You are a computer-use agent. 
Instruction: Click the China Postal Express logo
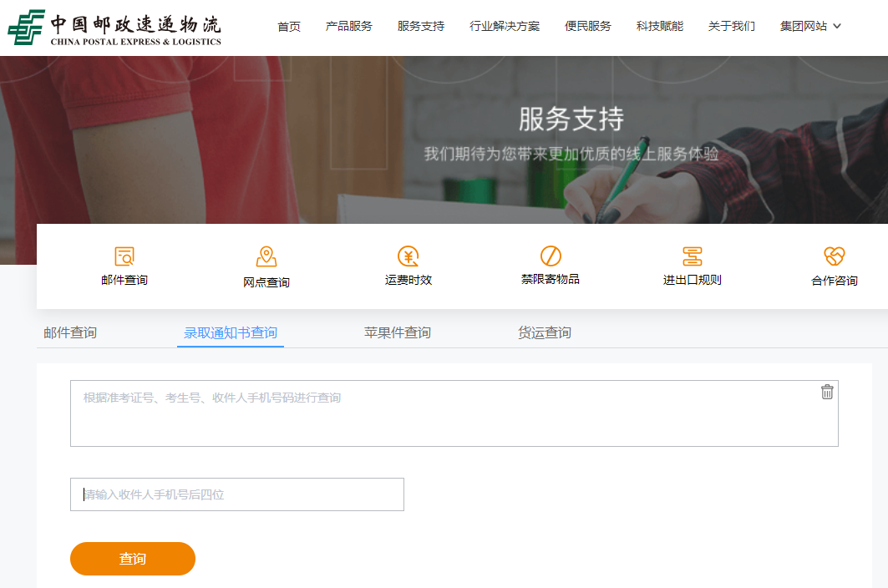pyautogui.click(x=114, y=28)
